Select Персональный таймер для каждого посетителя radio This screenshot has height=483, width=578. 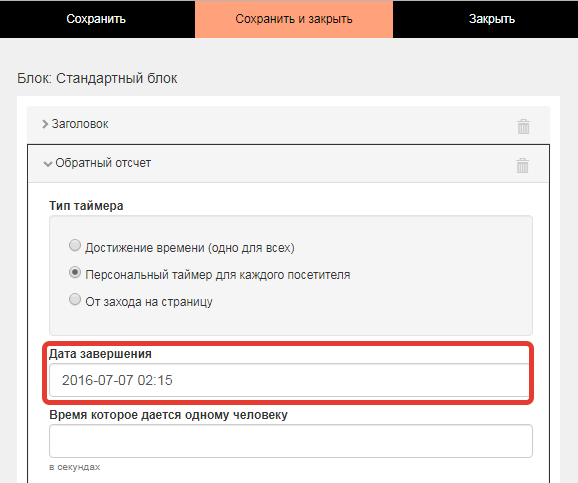pyautogui.click(x=75, y=272)
